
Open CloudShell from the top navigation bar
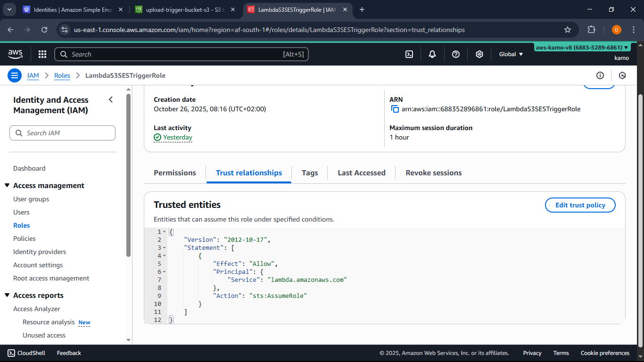[x=409, y=54]
